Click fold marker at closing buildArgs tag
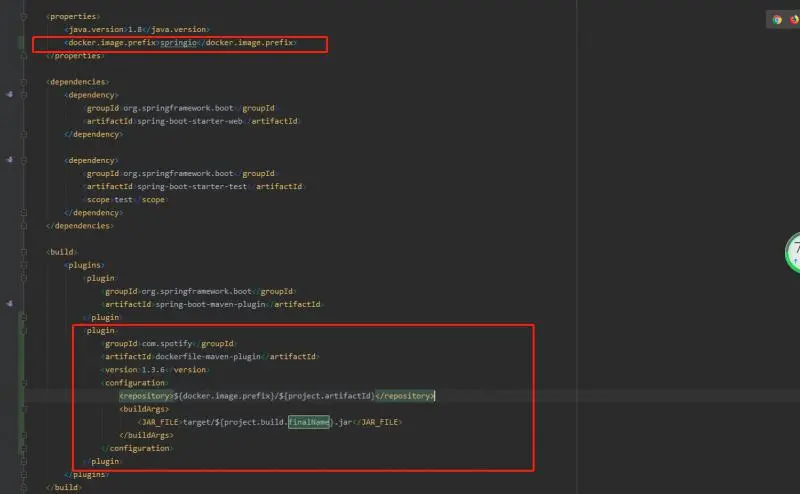Image resolution: width=800 pixels, height=494 pixels. point(23,435)
